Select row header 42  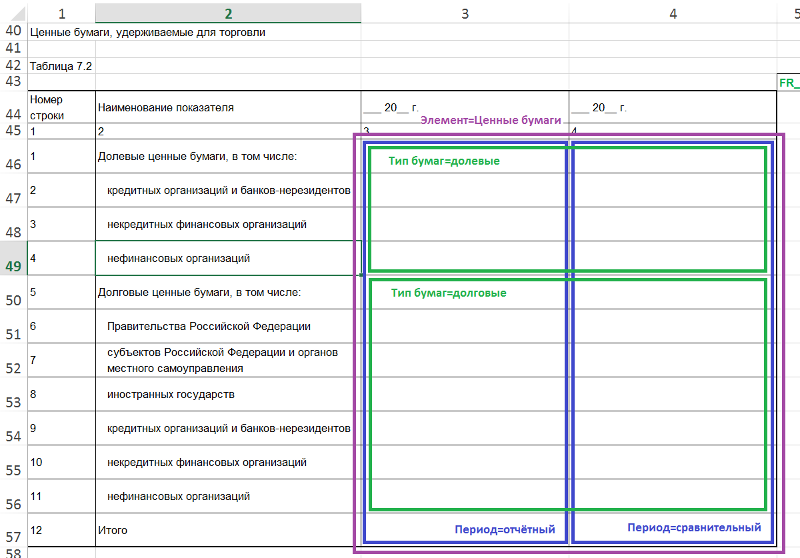tap(13, 65)
